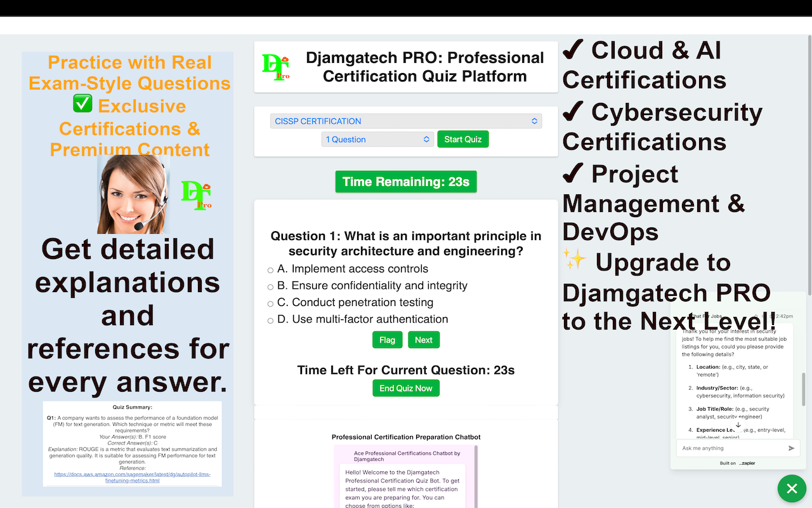812x508 pixels.
Task: Open the AWS SageMaker docs reference link
Action: (x=132, y=478)
